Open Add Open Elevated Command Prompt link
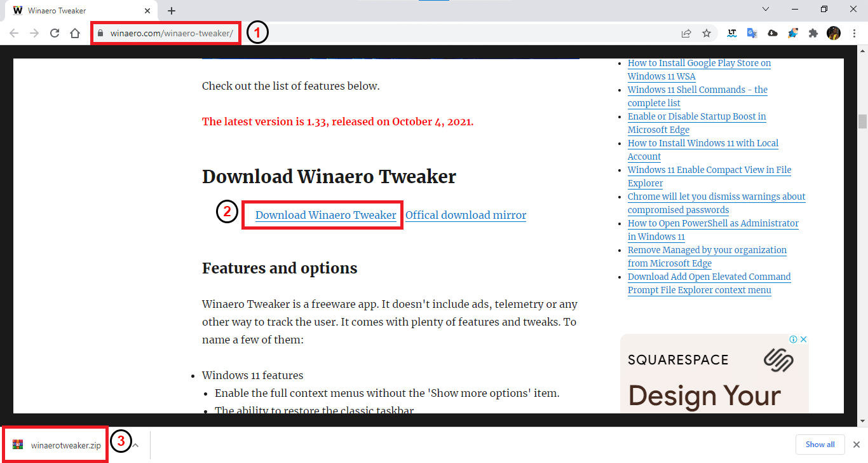Viewport: 868px width, 463px height. [709, 283]
